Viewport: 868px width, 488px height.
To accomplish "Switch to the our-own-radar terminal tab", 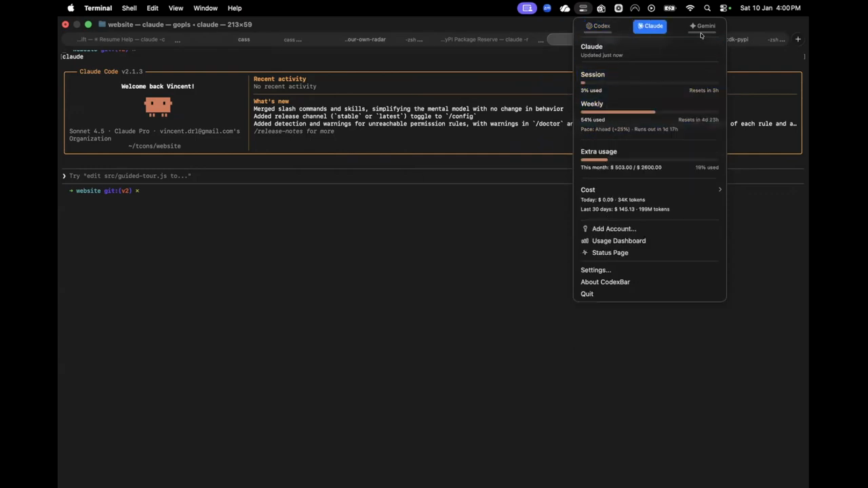I will pyautogui.click(x=366, y=39).
